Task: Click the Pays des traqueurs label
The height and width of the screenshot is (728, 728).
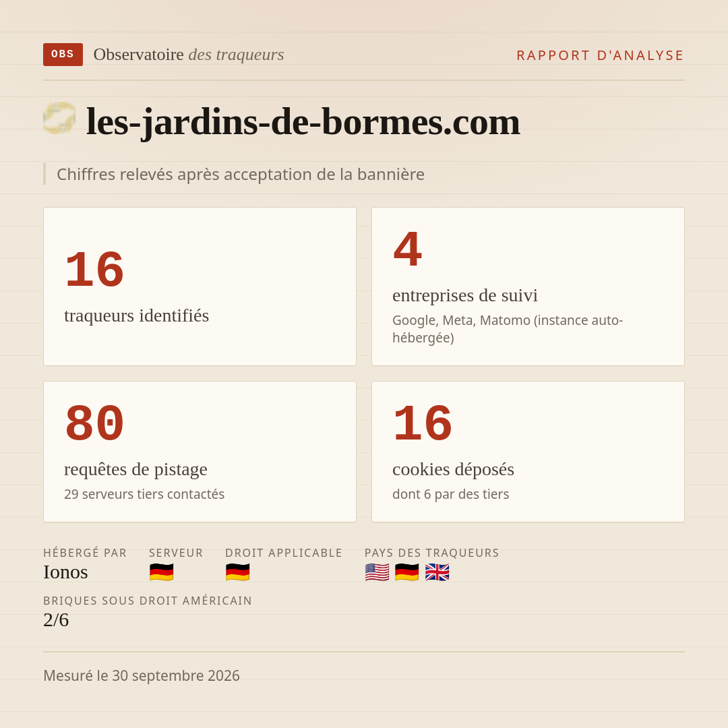Action: pyautogui.click(x=432, y=553)
